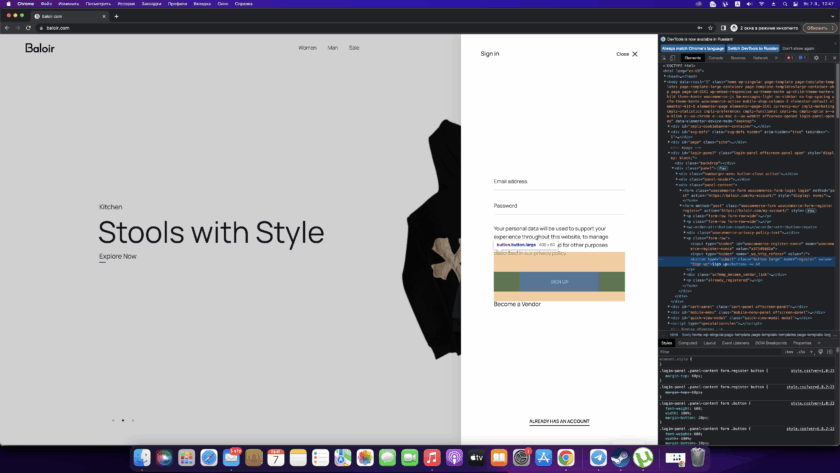This screenshot has height=473, width=840.
Task: Open DevTools settings gear
Action: [816, 58]
